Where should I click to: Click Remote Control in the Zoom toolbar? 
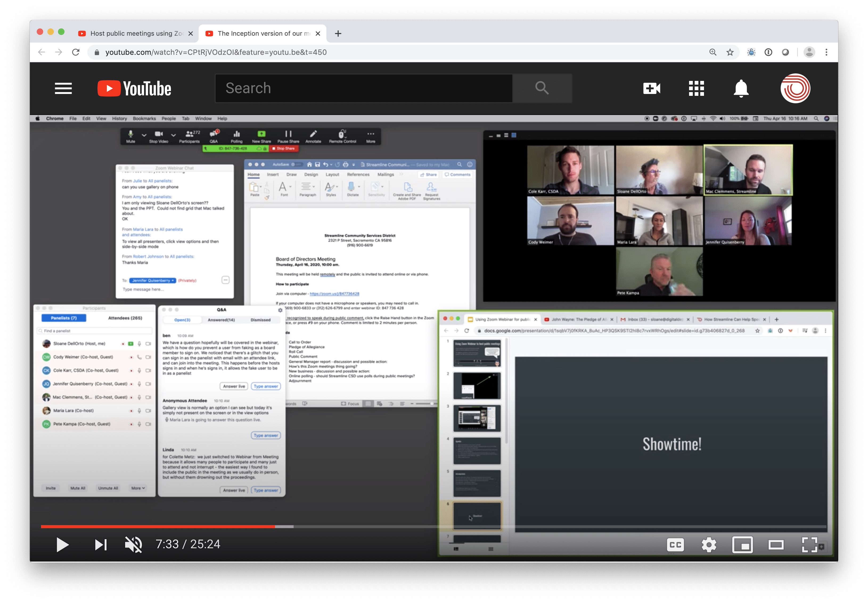(342, 137)
